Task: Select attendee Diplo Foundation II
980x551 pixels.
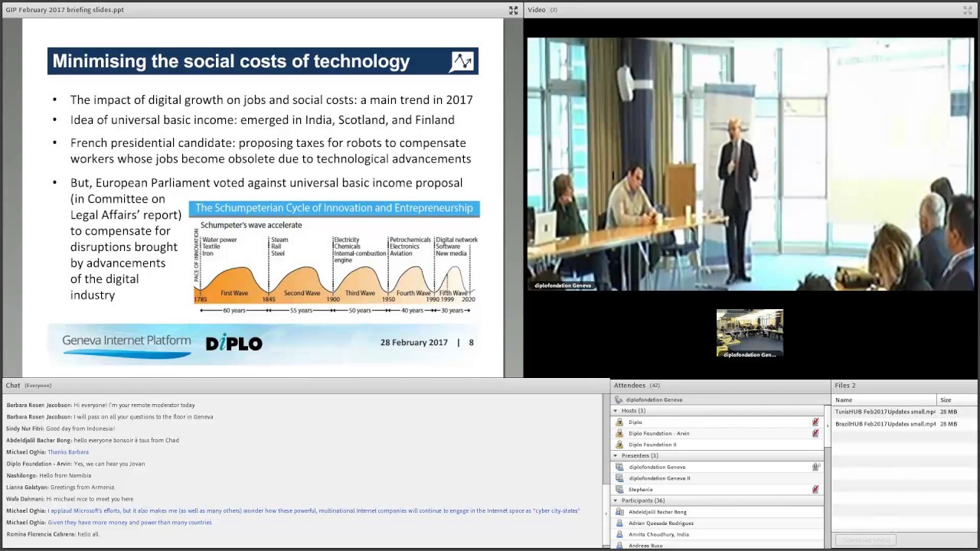Action: tap(718, 445)
